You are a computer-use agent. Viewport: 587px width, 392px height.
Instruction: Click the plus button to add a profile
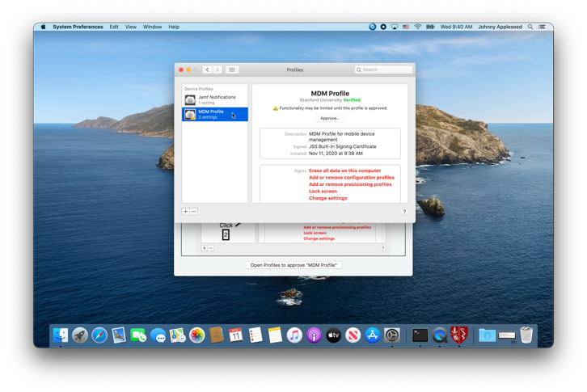(x=186, y=212)
